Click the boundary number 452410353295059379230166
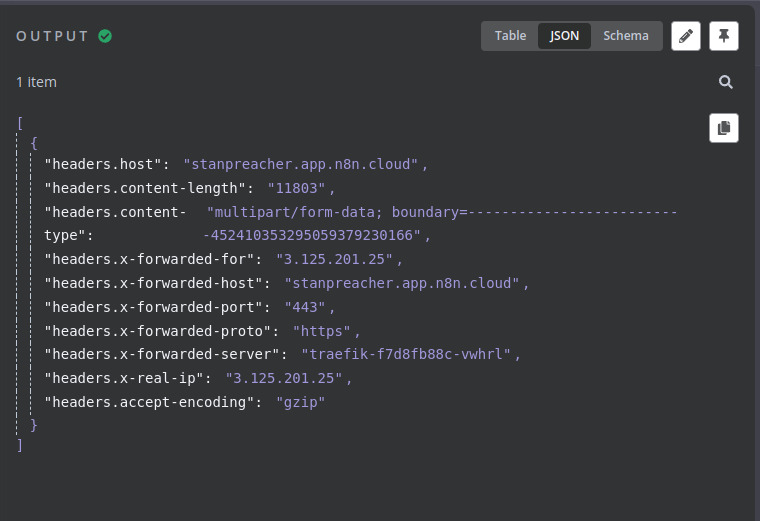Screen dimensions: 760x521 [x=312, y=236]
